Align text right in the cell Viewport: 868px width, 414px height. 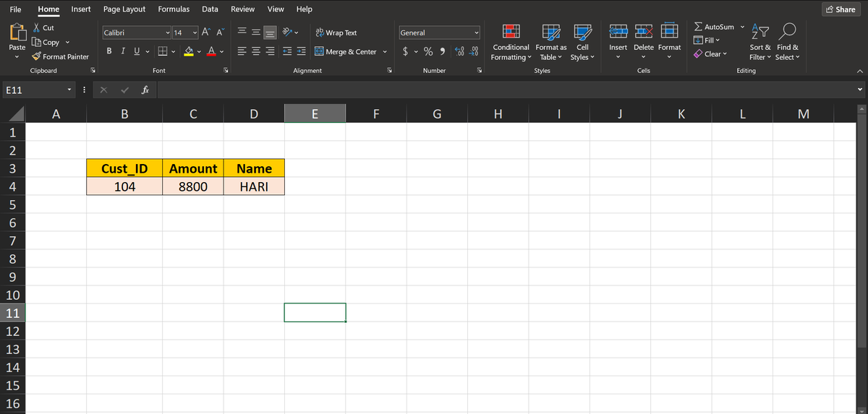[x=269, y=51]
